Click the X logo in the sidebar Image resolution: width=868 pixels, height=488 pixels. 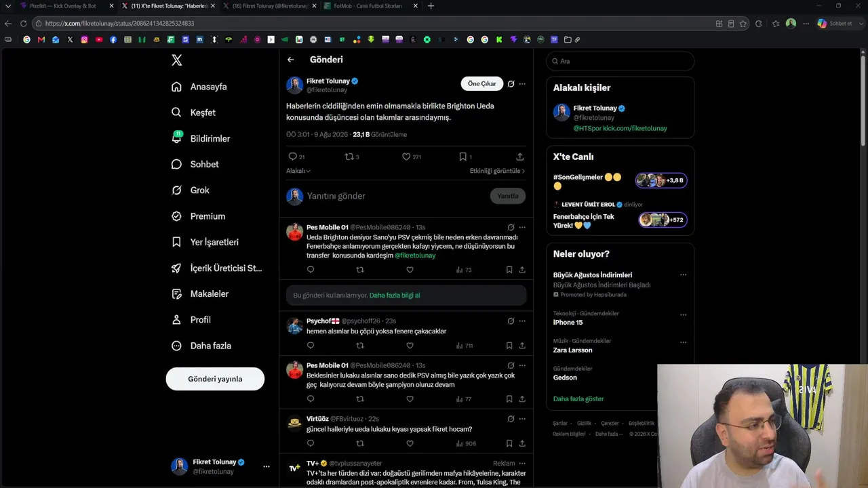click(x=176, y=60)
